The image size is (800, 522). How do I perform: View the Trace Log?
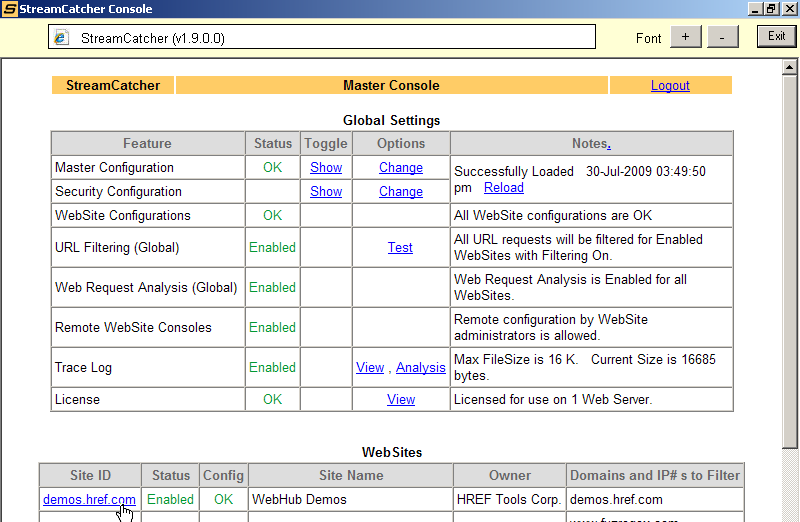pyautogui.click(x=370, y=367)
